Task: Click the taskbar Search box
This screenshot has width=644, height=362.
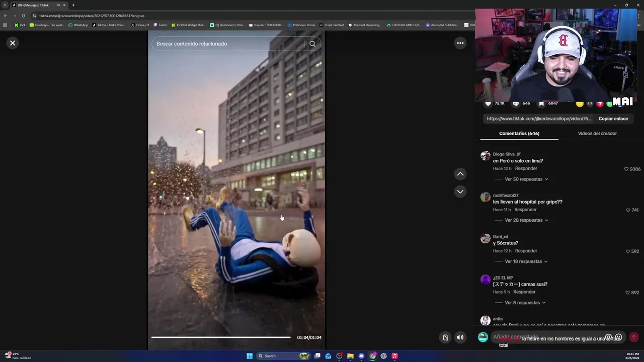Action: coord(283,356)
